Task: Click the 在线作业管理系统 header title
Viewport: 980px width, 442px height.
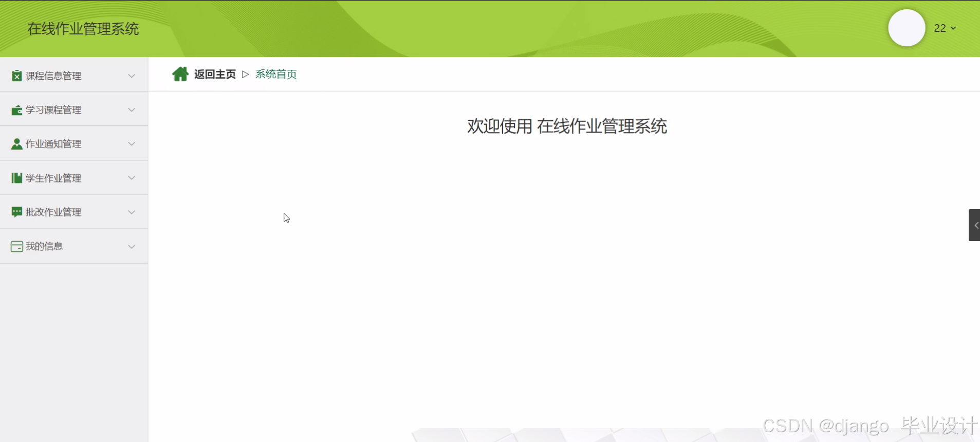Action: pos(83,29)
